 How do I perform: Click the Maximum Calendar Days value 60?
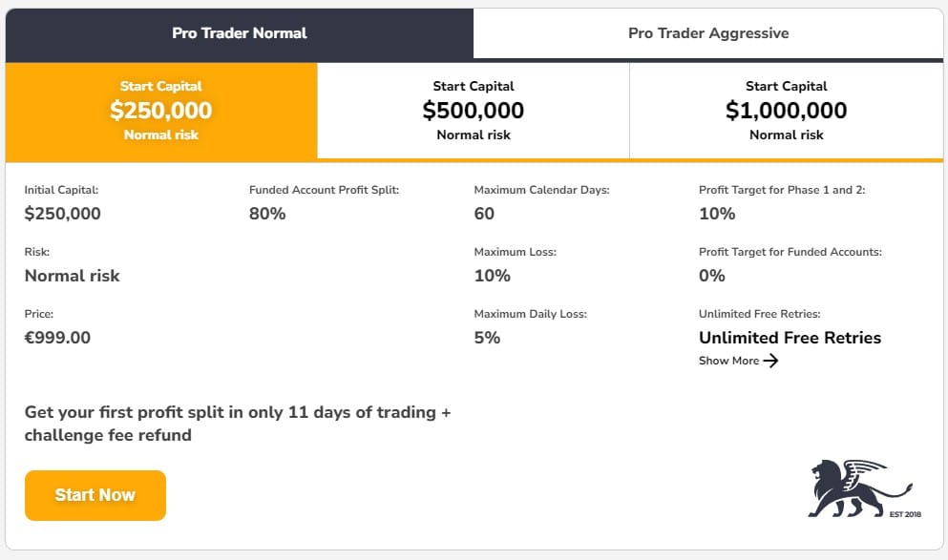pos(484,214)
